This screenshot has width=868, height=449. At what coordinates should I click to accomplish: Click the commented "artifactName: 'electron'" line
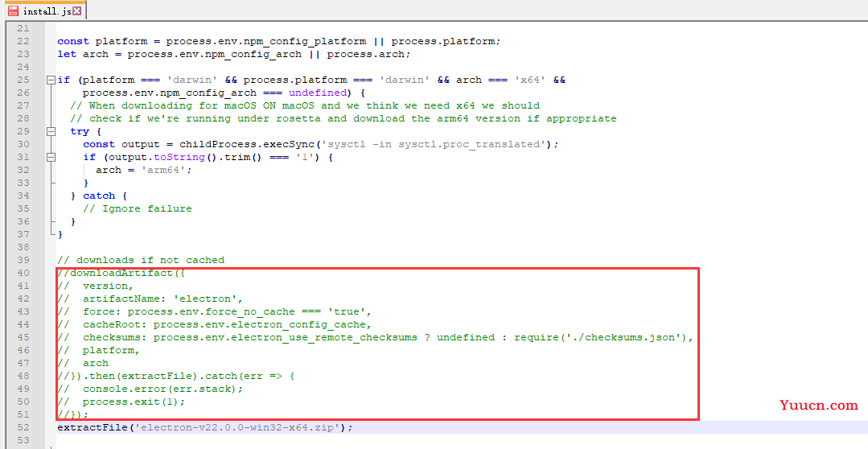coord(150,299)
